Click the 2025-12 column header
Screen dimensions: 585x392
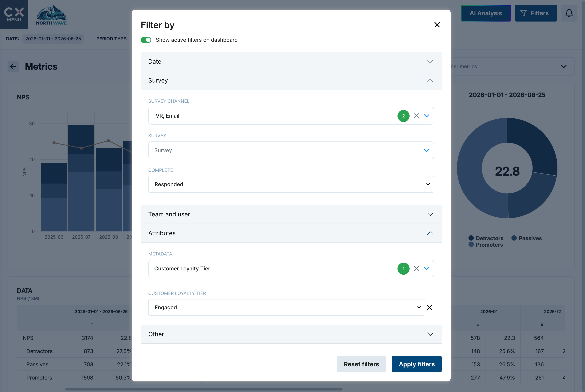(x=552, y=312)
